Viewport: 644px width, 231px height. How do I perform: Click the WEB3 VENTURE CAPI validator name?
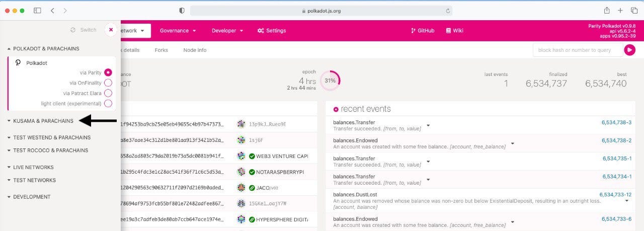(282, 157)
